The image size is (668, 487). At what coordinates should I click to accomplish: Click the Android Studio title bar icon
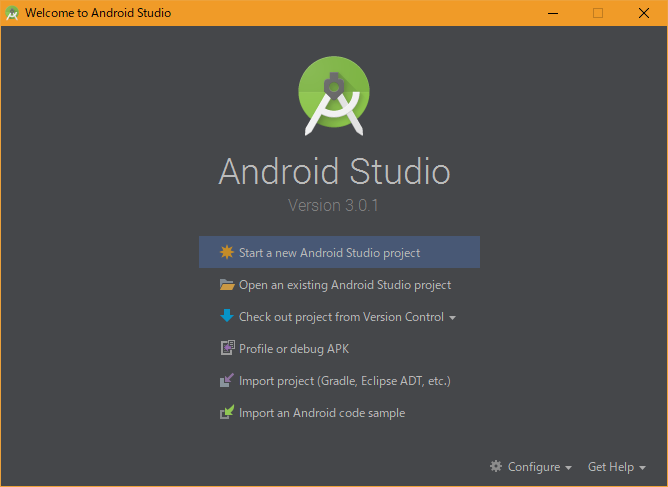coord(12,13)
